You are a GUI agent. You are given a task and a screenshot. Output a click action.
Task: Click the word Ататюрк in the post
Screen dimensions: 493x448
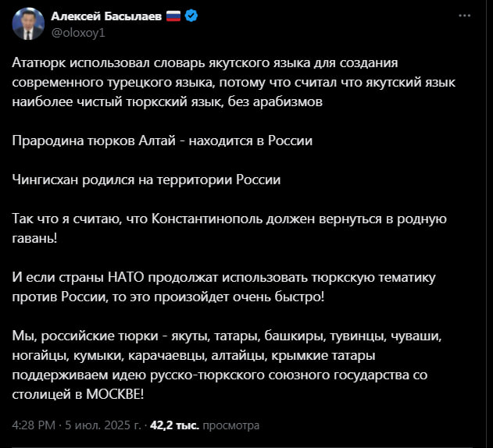pos(39,63)
